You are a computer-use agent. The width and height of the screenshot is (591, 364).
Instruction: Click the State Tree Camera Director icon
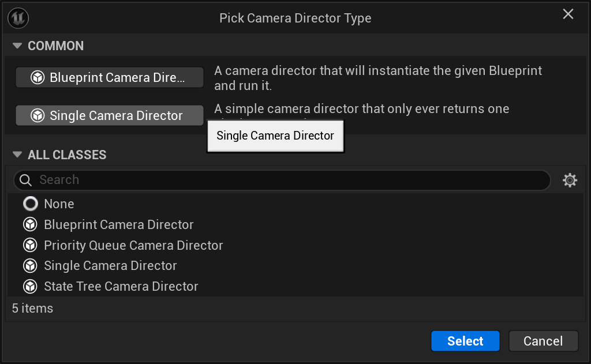(30, 286)
